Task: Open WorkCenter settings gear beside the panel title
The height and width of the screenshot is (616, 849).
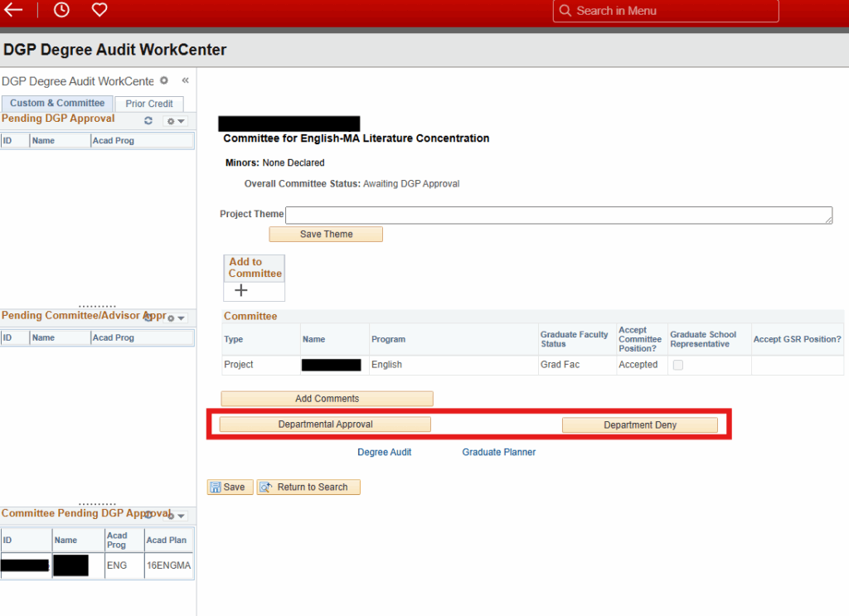Action: [164, 80]
